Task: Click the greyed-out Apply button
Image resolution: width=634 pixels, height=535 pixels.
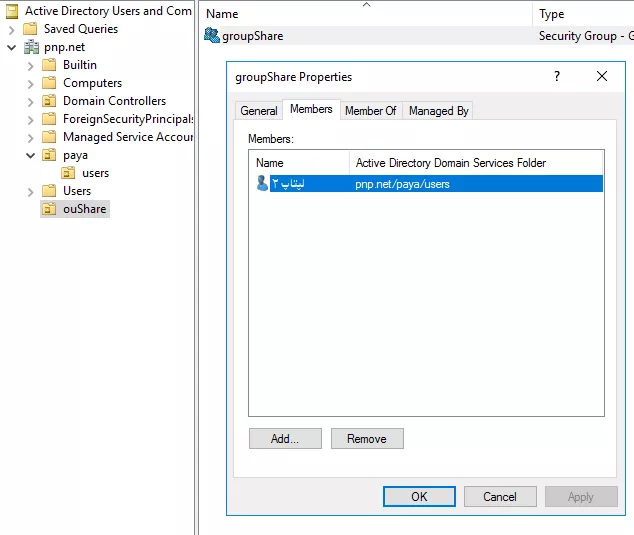Action: pos(581,497)
